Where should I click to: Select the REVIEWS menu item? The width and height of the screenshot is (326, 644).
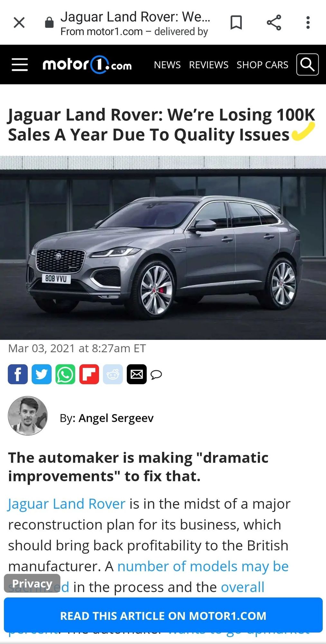click(x=209, y=65)
